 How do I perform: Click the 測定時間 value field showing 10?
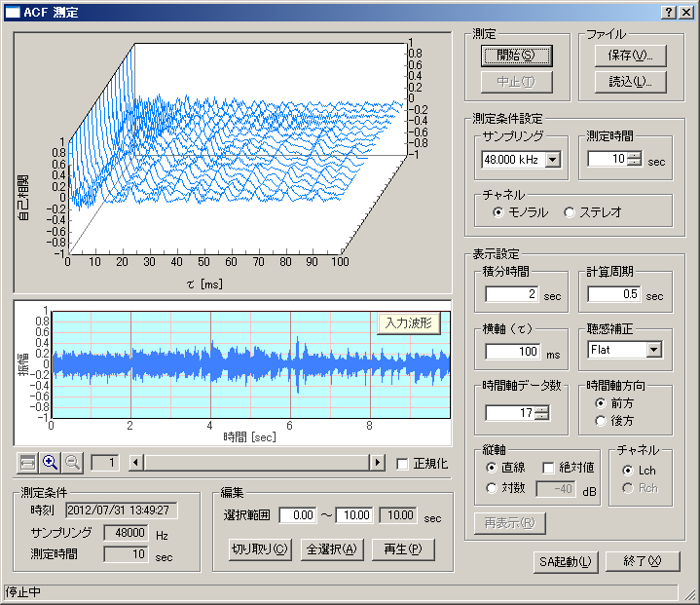(608, 159)
